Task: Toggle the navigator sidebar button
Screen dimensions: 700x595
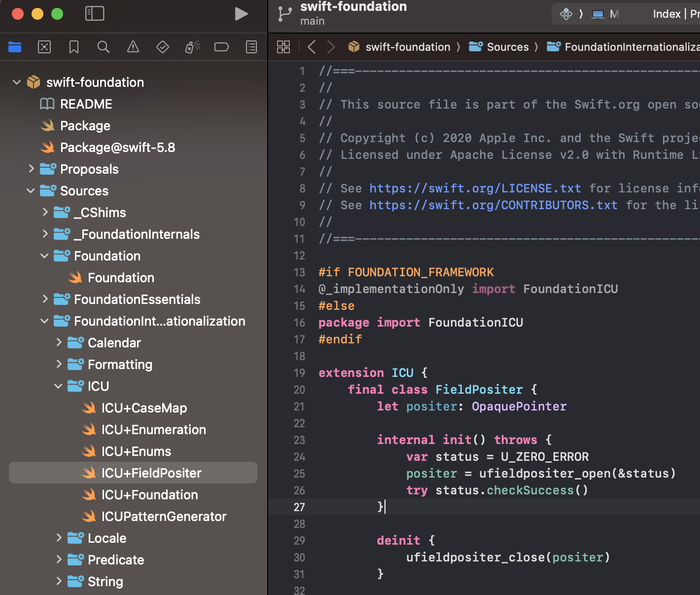Action: (95, 13)
